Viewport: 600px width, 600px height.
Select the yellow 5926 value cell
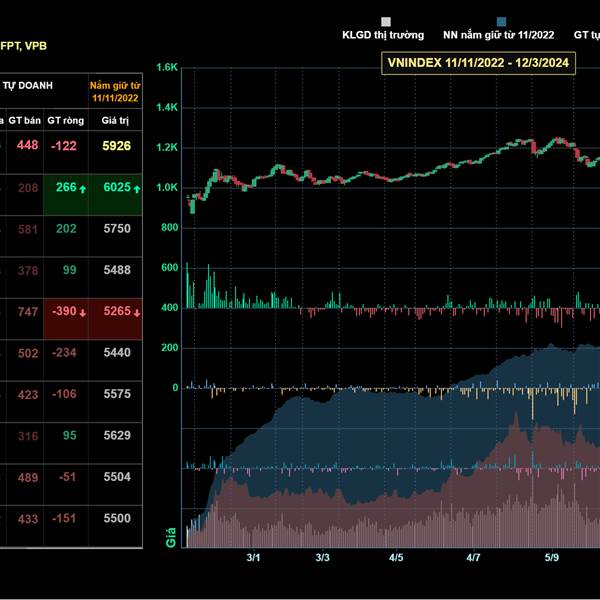116,146
